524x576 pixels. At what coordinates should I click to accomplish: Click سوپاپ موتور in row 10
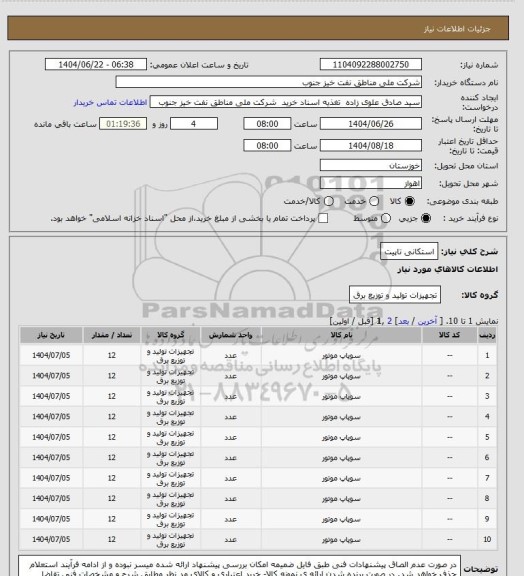click(x=341, y=540)
